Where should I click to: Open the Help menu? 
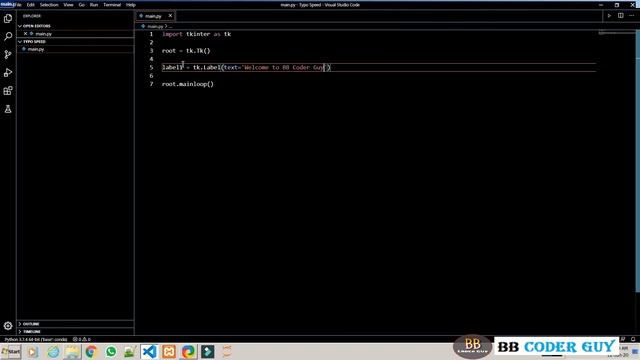[131, 5]
